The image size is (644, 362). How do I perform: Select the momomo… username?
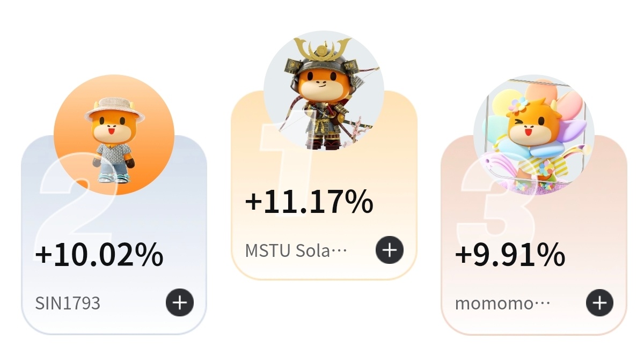pyautogui.click(x=502, y=304)
